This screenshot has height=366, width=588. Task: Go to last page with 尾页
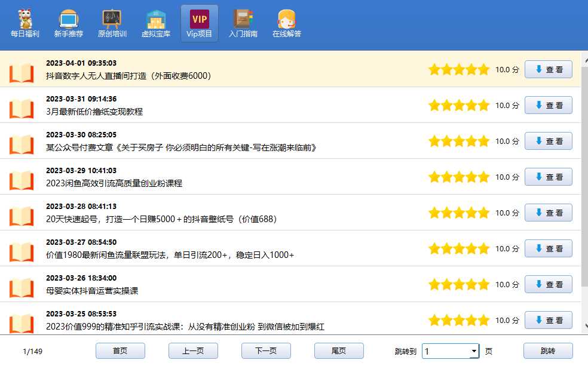(x=339, y=350)
